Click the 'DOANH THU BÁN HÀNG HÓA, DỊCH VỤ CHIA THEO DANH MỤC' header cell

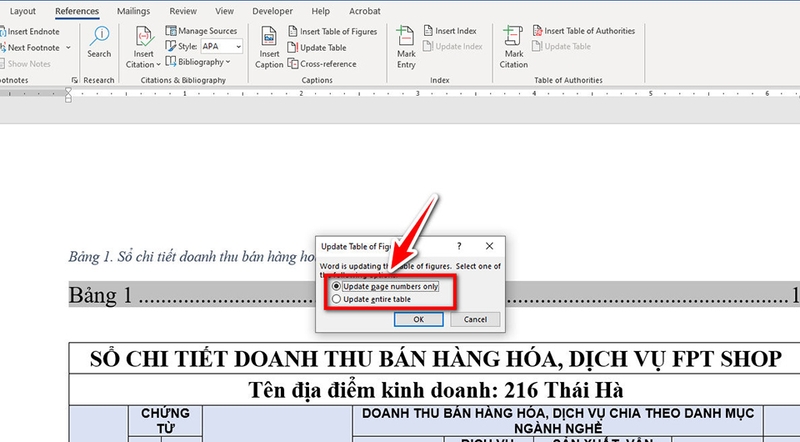click(x=558, y=421)
